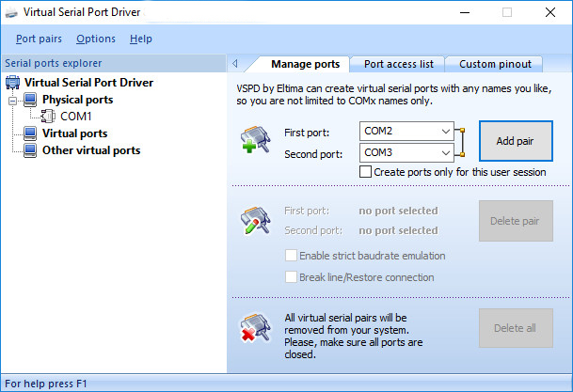Open the Options menu
The height and width of the screenshot is (392, 573).
click(x=96, y=39)
